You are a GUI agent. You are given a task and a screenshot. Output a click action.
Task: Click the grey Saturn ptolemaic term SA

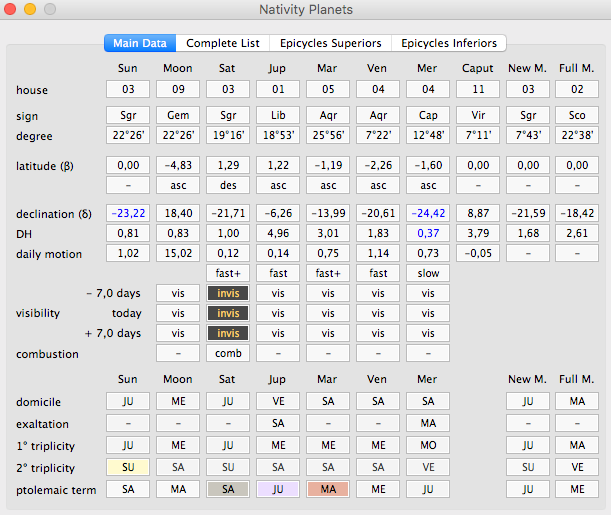(x=228, y=489)
